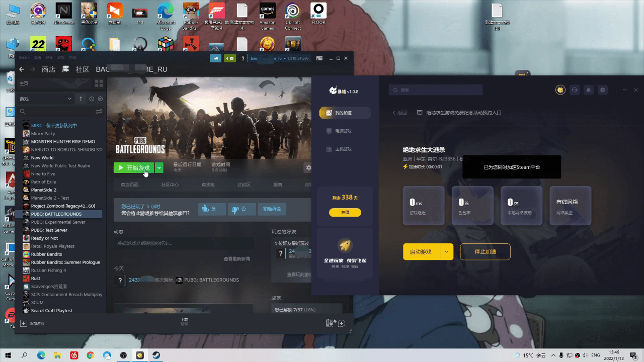Click the Steam icon on the taskbar
The width and height of the screenshot is (644, 362).
pos(156,355)
